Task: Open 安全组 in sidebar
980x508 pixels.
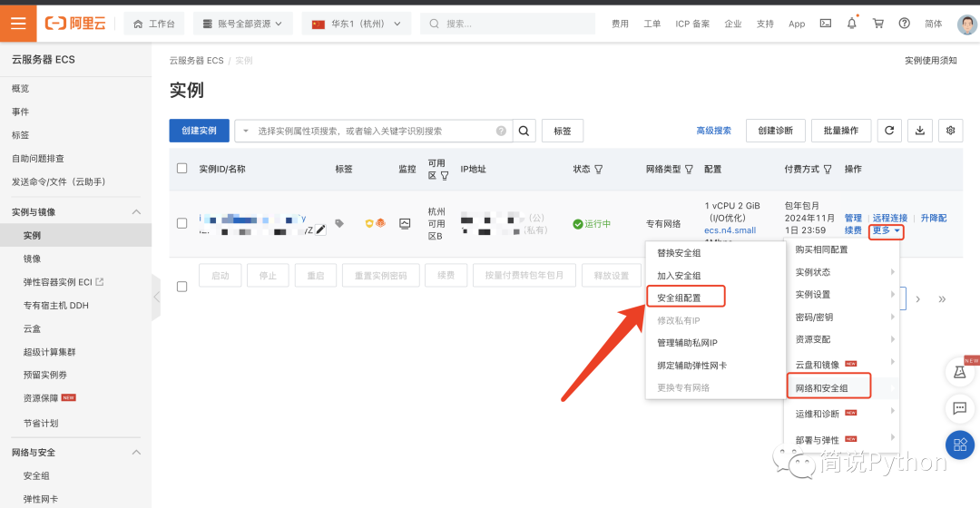Action: coord(36,475)
